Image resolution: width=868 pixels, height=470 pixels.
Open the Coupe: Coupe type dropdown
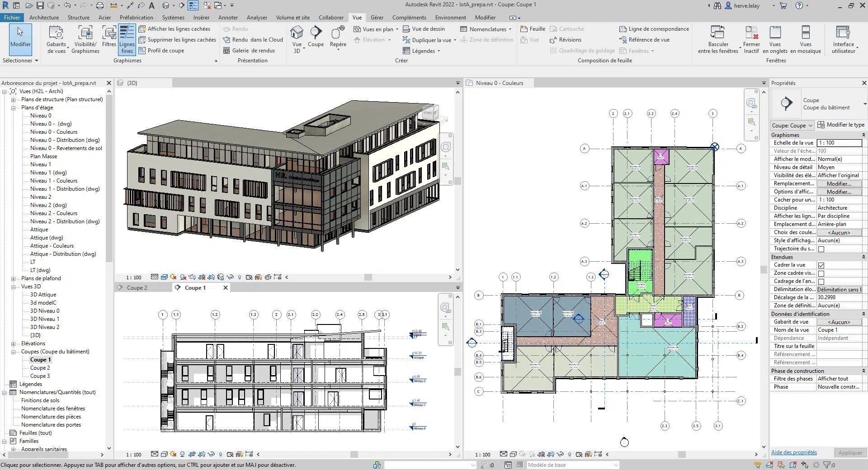(793, 126)
